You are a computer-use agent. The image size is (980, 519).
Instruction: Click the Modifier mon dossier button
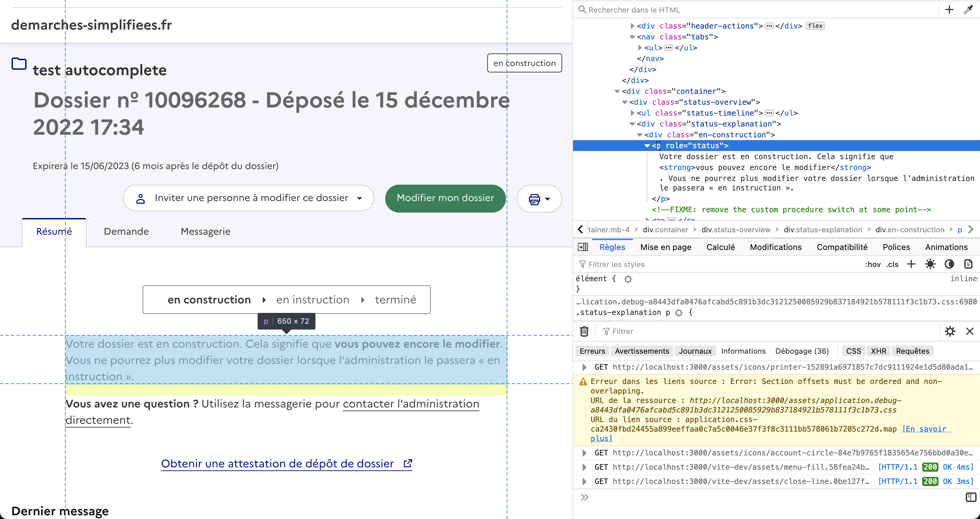pos(445,198)
